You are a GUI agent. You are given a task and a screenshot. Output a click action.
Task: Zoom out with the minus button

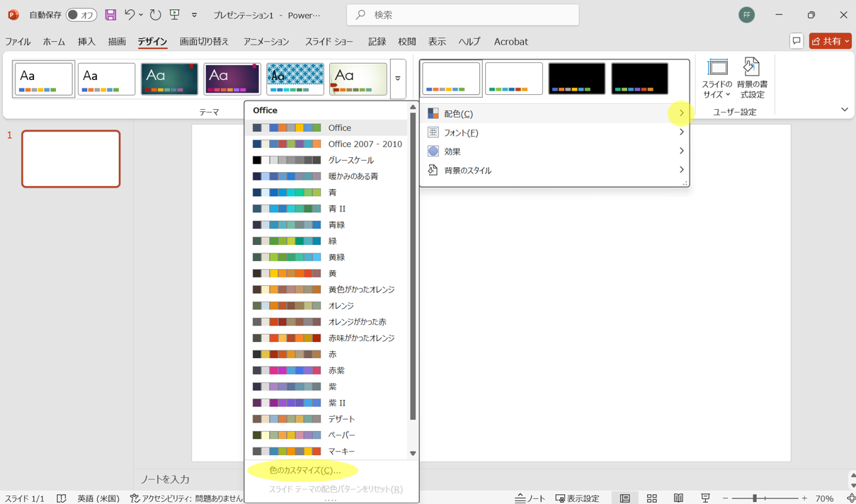(x=725, y=498)
